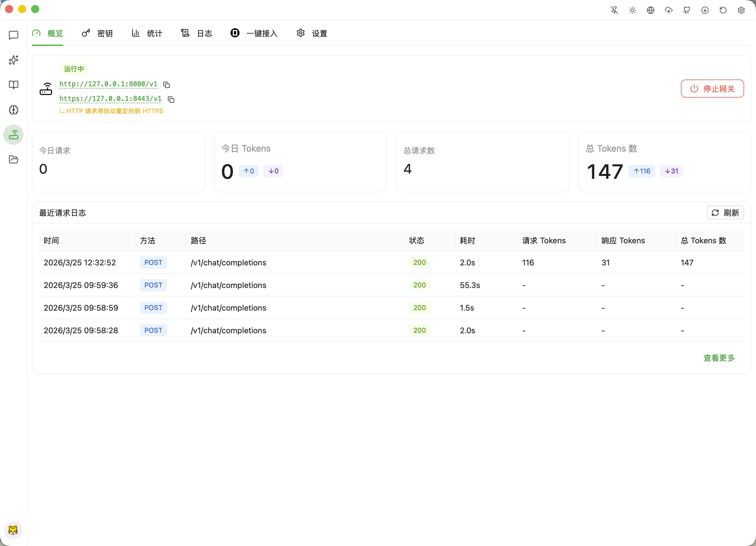Click the tiger avatar at bottom
The height and width of the screenshot is (546, 756).
(x=13, y=530)
